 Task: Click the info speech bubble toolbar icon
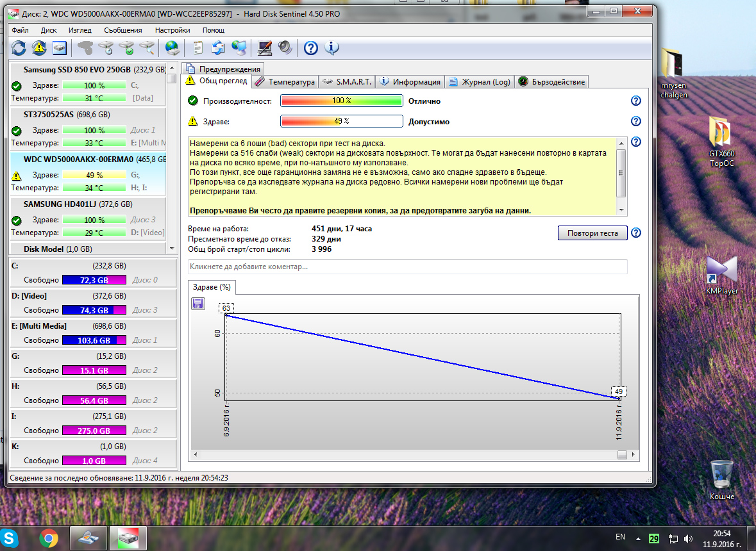[x=332, y=47]
